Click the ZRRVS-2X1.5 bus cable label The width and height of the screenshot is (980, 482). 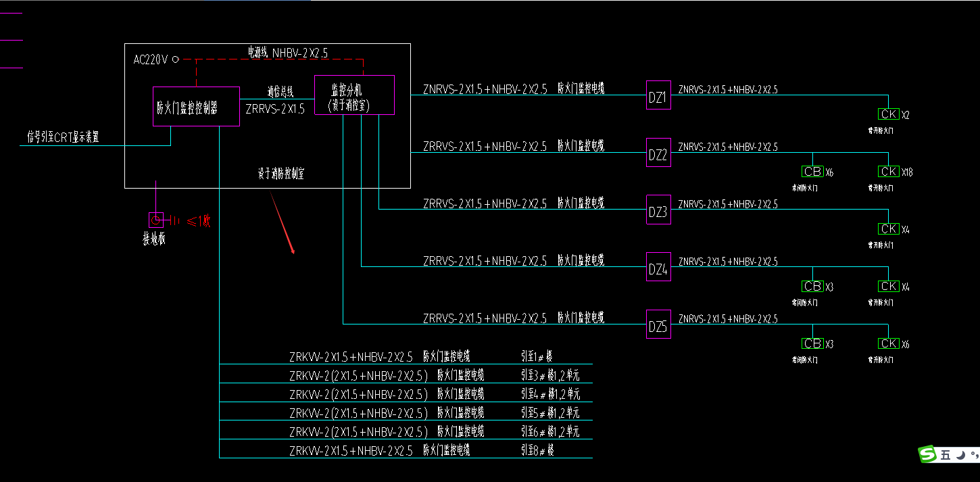(276, 108)
